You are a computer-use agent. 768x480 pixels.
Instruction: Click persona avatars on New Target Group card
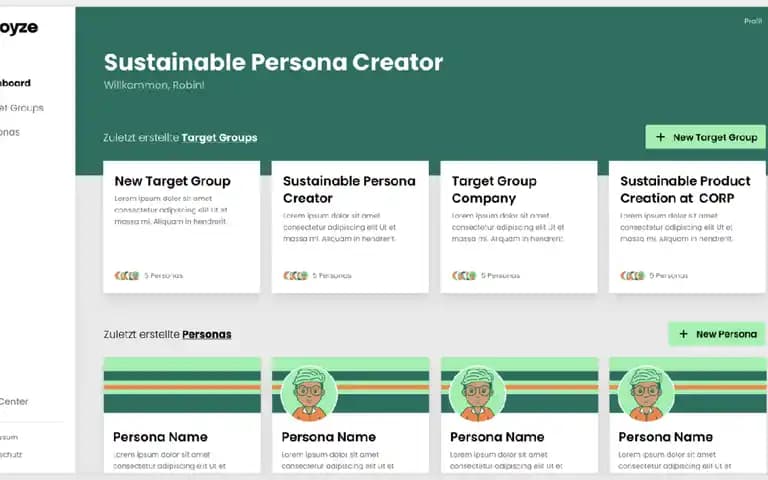point(127,276)
